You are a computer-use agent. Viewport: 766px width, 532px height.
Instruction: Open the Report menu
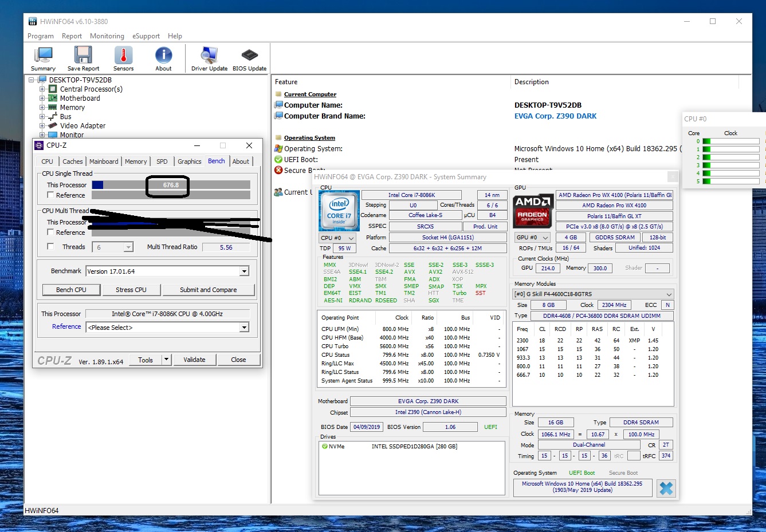pyautogui.click(x=72, y=36)
